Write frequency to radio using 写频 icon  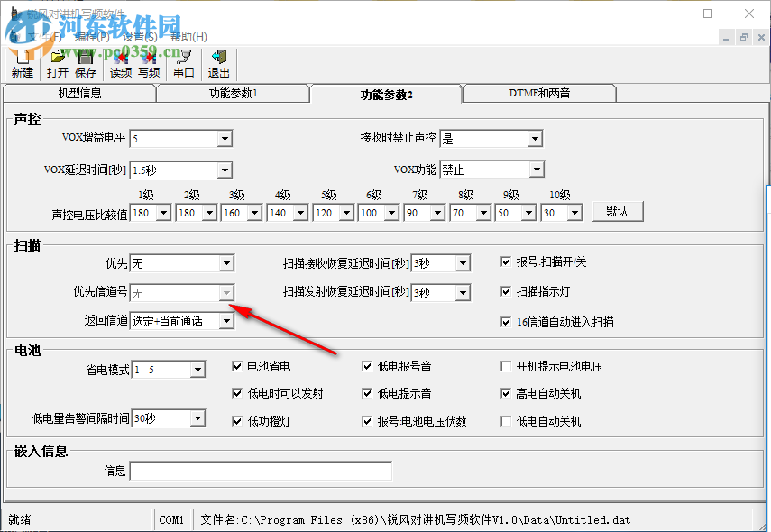click(148, 63)
